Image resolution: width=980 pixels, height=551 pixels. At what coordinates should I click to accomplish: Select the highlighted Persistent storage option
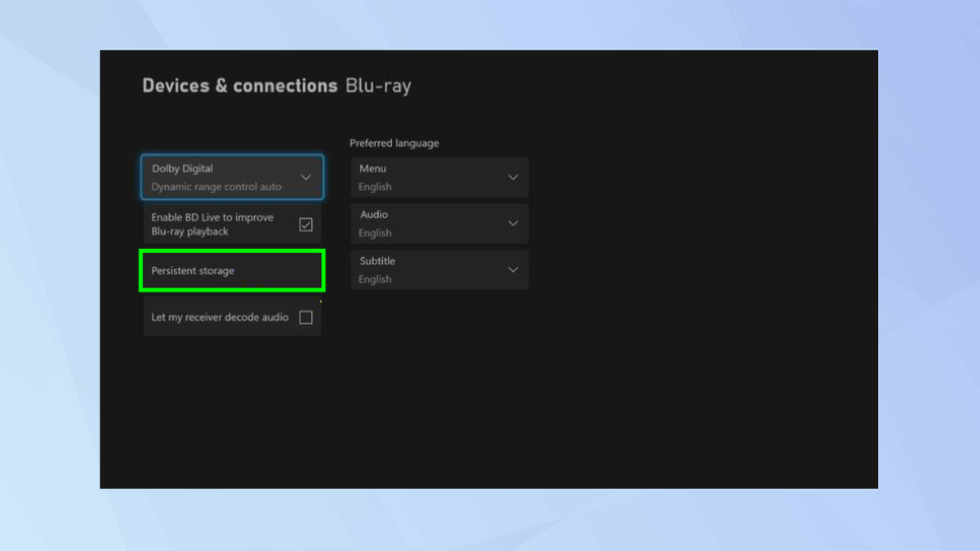[x=231, y=270]
